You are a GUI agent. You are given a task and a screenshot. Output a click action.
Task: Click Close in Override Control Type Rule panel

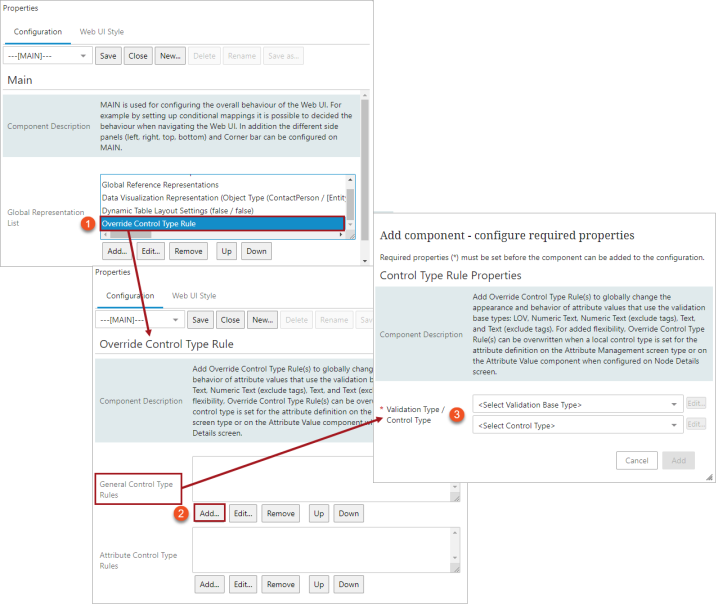tap(230, 320)
